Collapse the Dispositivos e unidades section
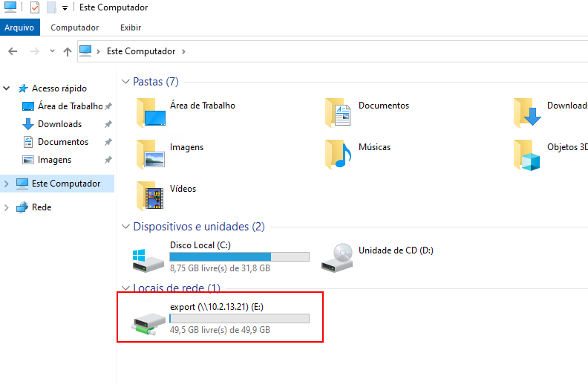The image size is (588, 385). coord(125,227)
